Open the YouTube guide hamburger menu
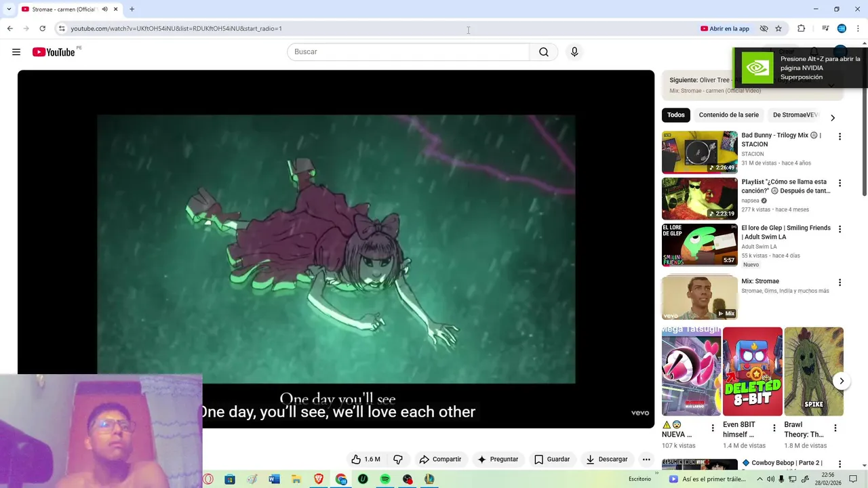Screen dimensions: 868x488 [16, 52]
